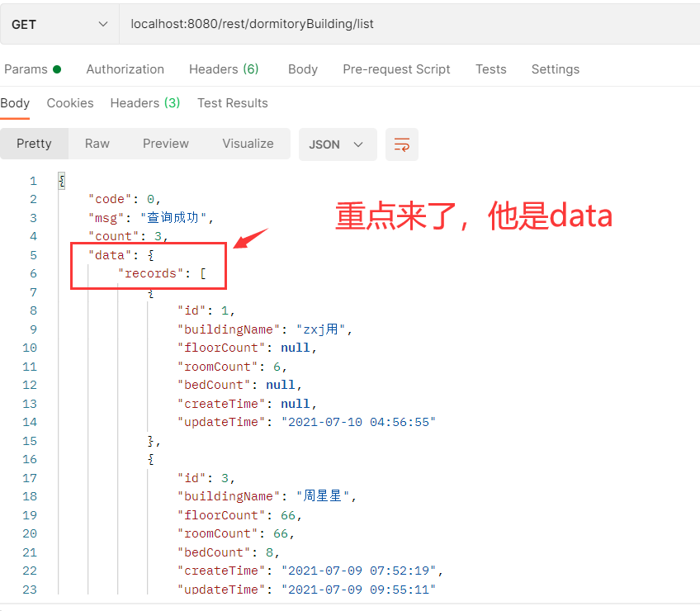Open the Headers (6) request tab

tap(224, 69)
